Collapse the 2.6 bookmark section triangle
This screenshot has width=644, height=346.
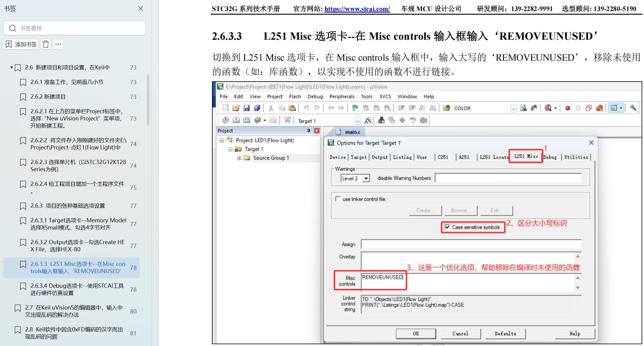(11, 68)
